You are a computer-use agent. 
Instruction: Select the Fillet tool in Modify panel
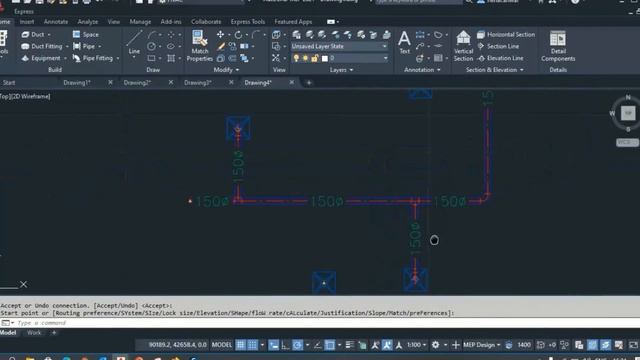click(x=256, y=35)
